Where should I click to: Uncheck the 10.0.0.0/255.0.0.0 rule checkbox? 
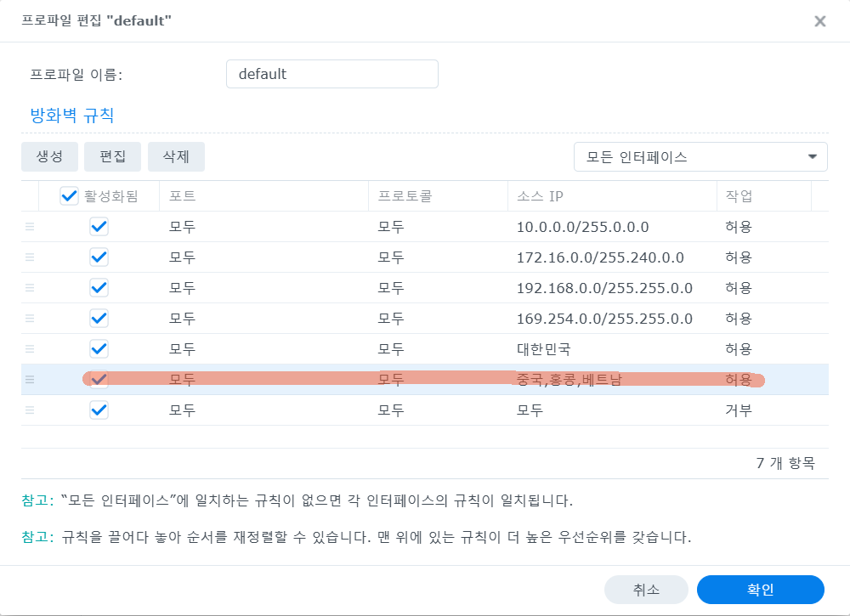tap(99, 227)
